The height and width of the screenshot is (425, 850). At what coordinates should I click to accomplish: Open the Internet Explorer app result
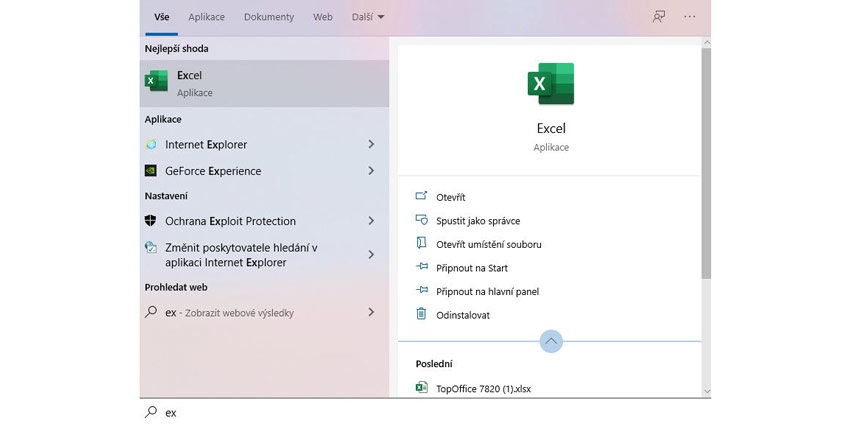tap(264, 144)
